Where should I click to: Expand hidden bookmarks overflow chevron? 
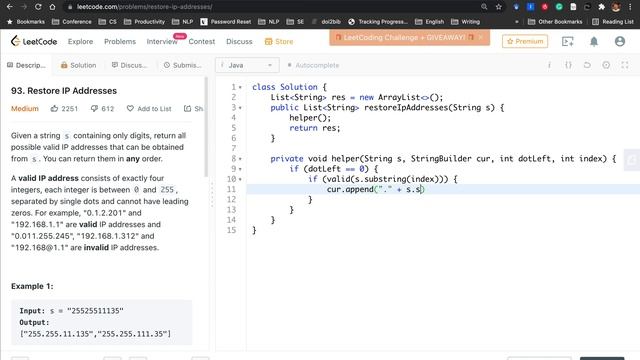coord(517,22)
